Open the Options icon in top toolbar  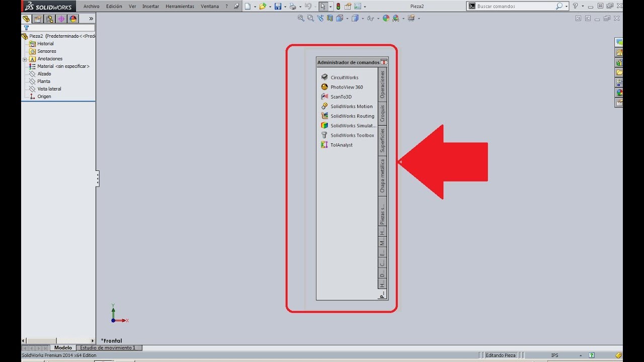357,7
